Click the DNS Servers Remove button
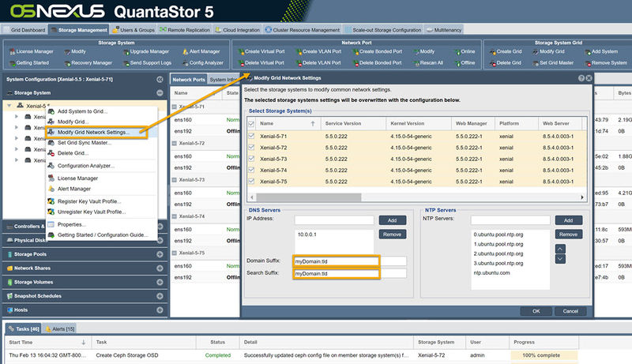 (392, 235)
